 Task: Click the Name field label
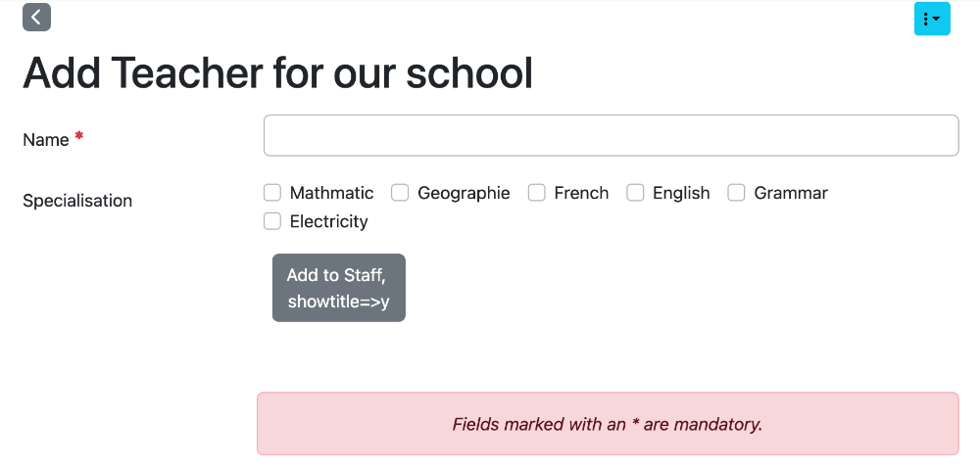(x=46, y=140)
